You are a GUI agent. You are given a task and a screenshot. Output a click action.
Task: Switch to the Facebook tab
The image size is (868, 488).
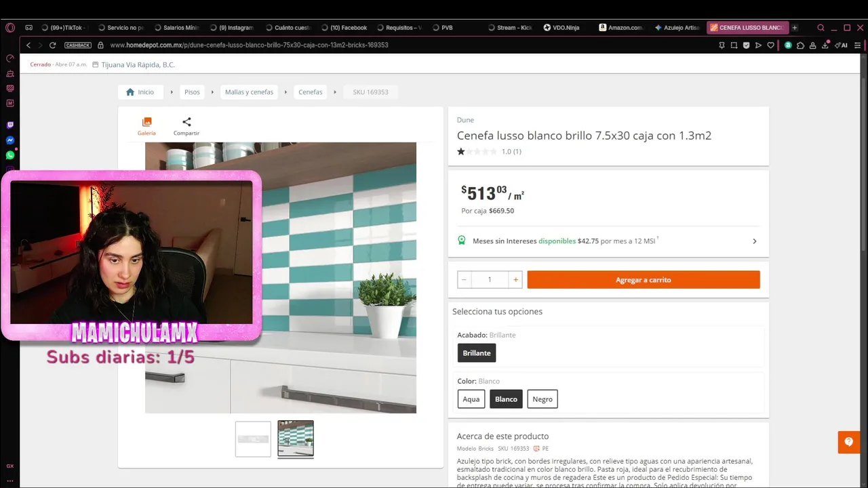344,28
